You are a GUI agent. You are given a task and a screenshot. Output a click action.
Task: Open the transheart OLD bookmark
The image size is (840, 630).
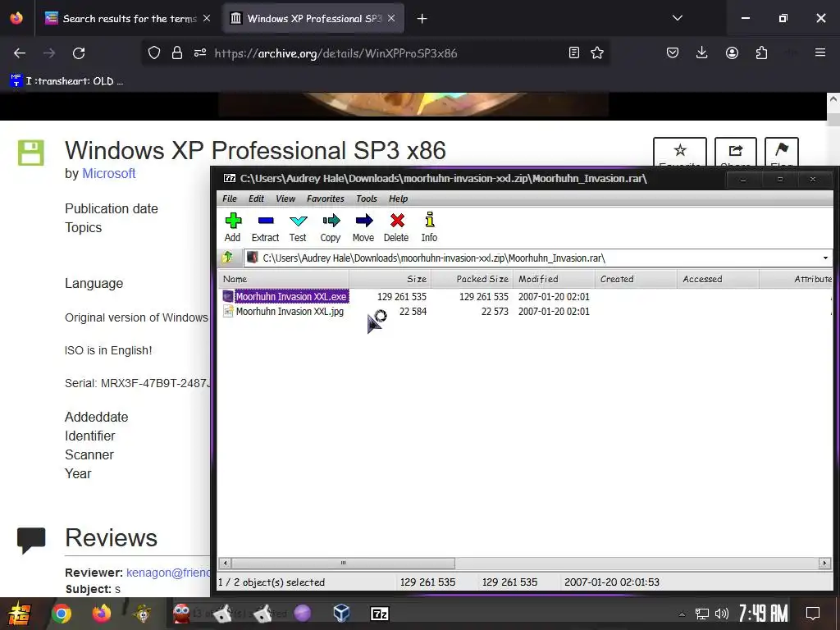(x=67, y=81)
